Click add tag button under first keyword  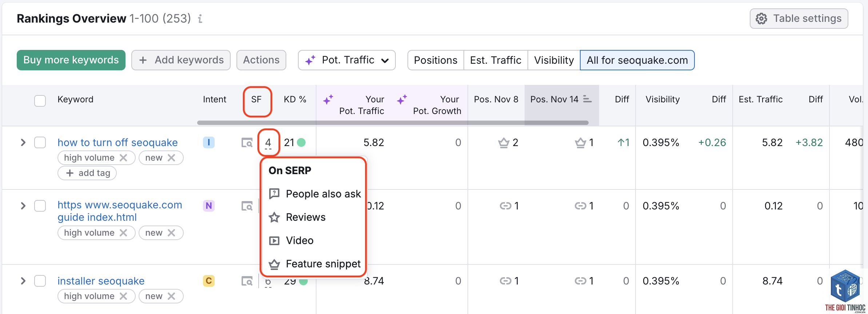click(87, 173)
